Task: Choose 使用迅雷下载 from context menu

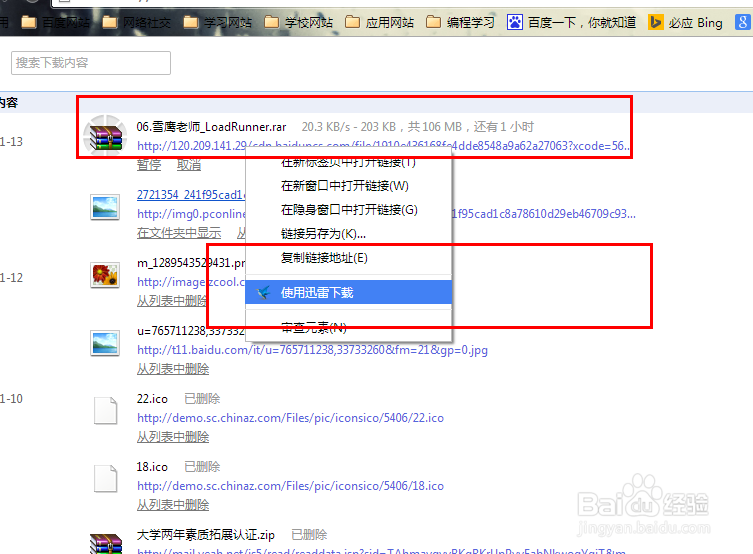Action: (349, 292)
